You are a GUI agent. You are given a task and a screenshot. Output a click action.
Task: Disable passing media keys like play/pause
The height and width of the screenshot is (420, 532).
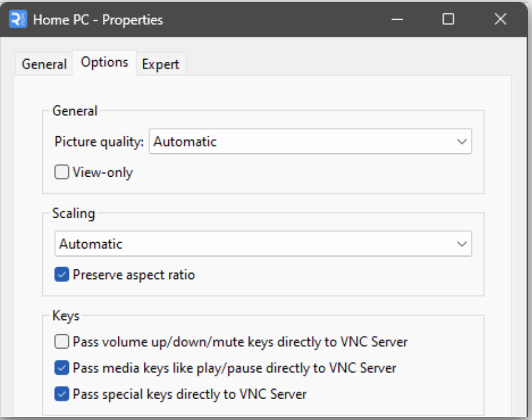(62, 368)
